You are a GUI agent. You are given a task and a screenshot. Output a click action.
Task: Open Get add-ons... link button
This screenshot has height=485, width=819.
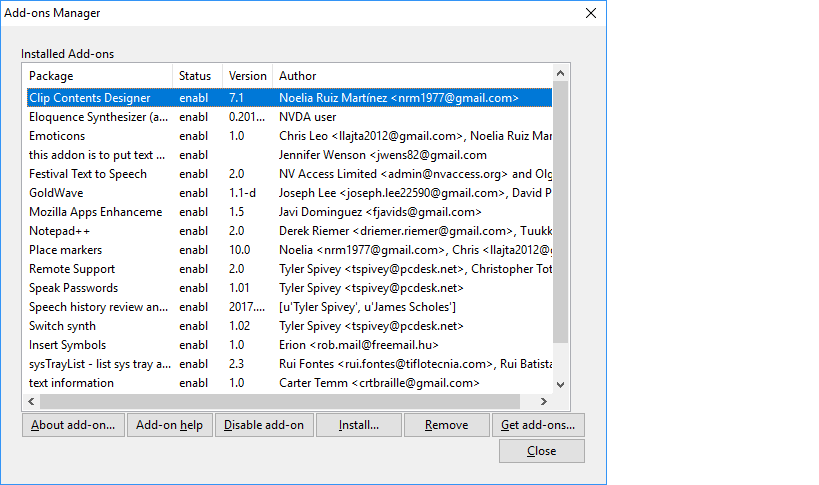click(x=539, y=425)
